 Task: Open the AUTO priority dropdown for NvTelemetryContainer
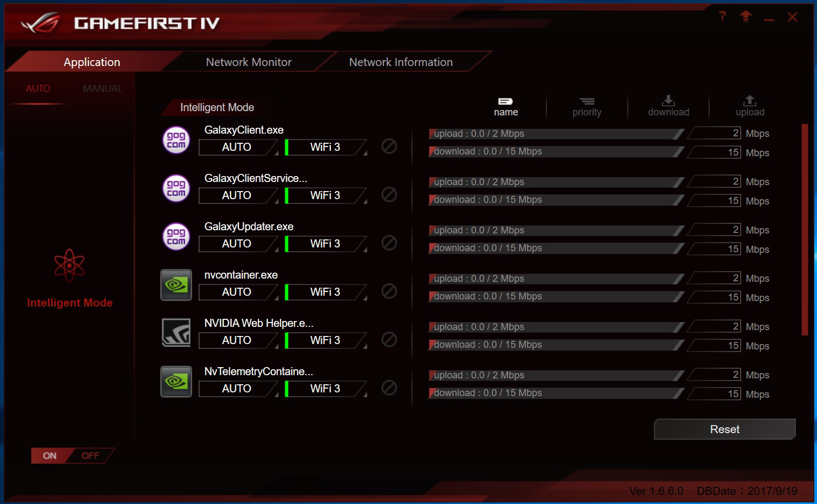pyautogui.click(x=238, y=389)
